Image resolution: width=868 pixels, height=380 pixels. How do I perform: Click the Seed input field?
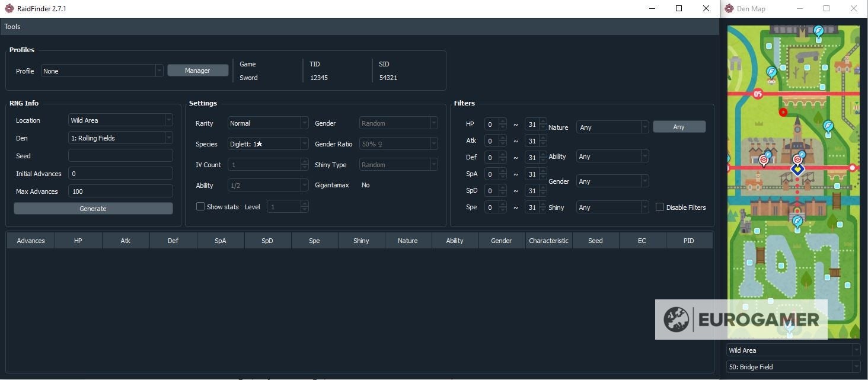(x=120, y=155)
